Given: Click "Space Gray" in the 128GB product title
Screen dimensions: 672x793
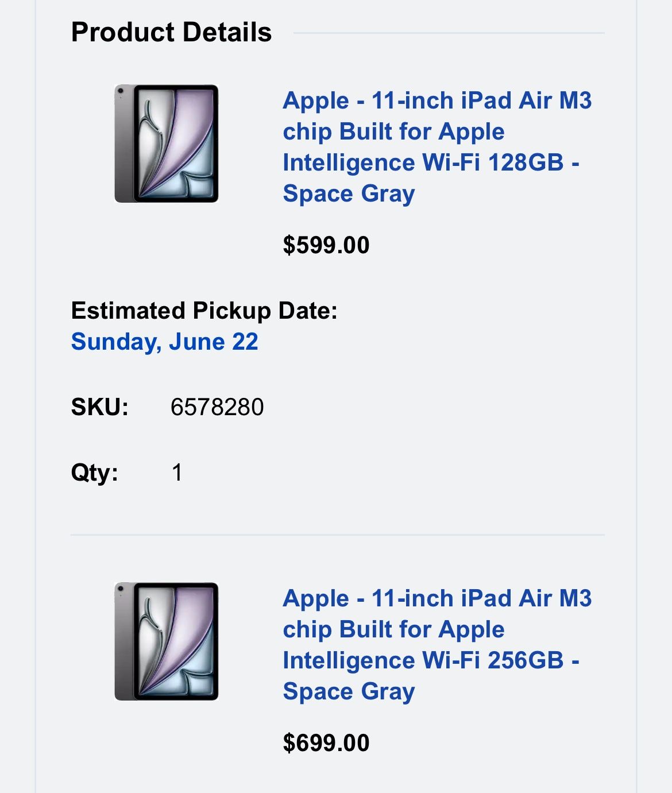Looking at the screenshot, I should point(349,194).
